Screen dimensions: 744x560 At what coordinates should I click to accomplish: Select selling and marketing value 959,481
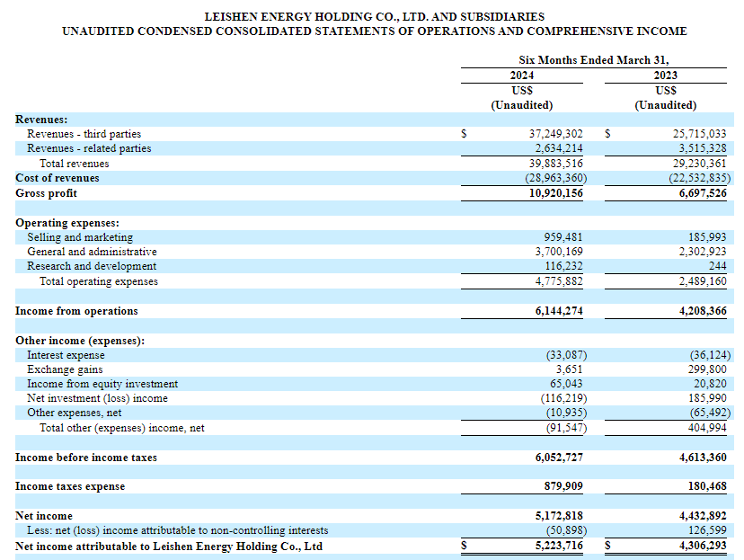pyautogui.click(x=562, y=237)
